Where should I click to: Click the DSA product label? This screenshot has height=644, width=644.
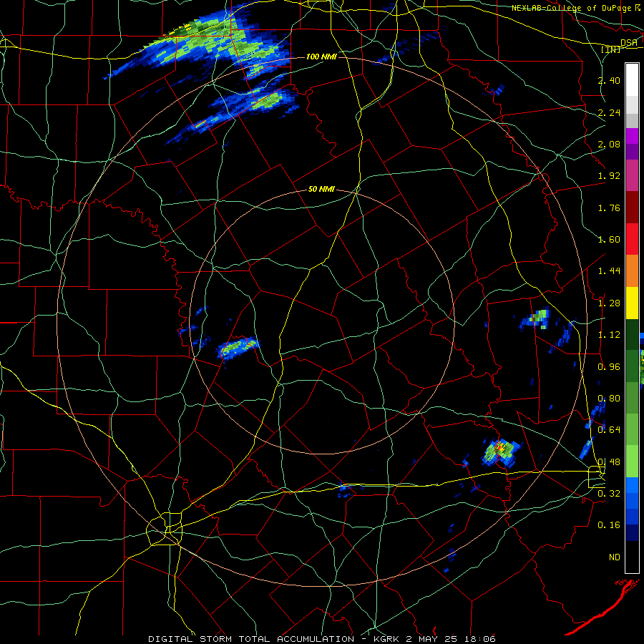pos(629,43)
